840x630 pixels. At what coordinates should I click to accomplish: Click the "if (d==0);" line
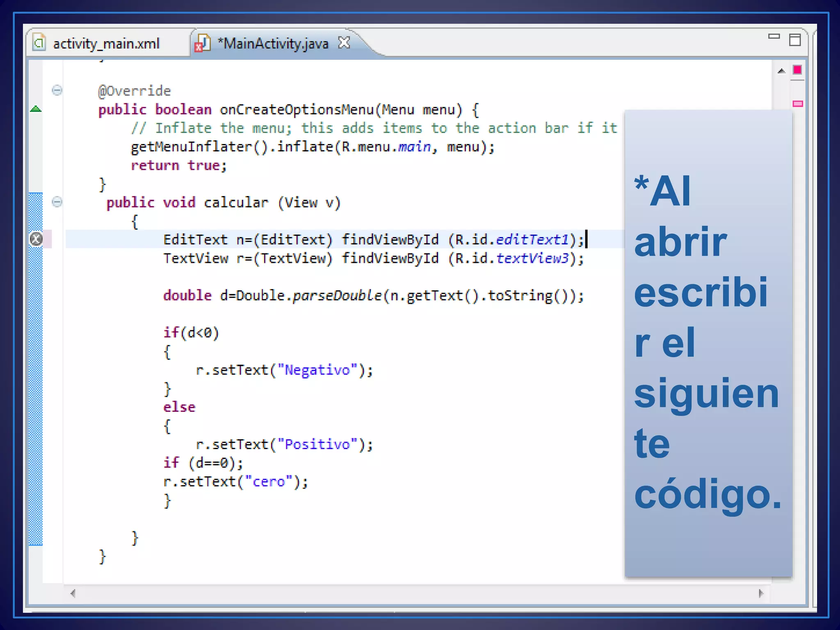[x=203, y=463]
